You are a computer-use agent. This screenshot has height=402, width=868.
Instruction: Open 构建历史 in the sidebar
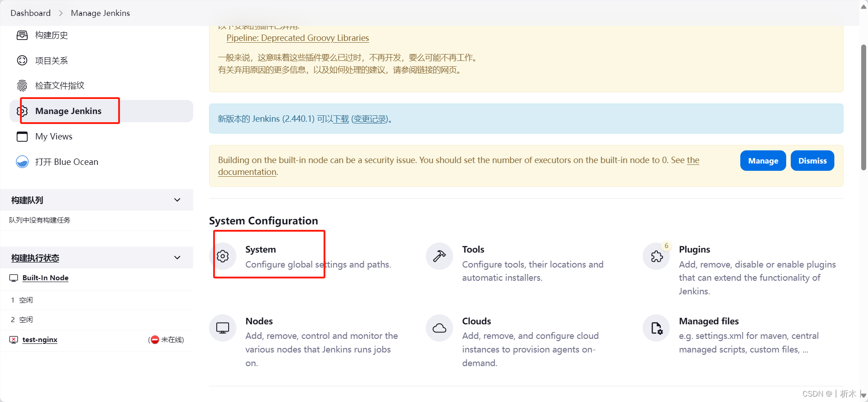[101, 35]
